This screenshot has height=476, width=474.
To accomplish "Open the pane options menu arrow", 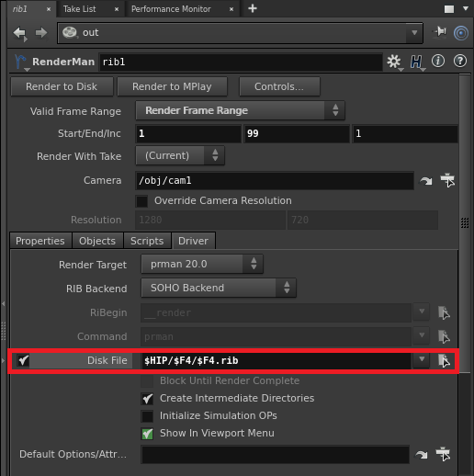I will pos(466,8).
